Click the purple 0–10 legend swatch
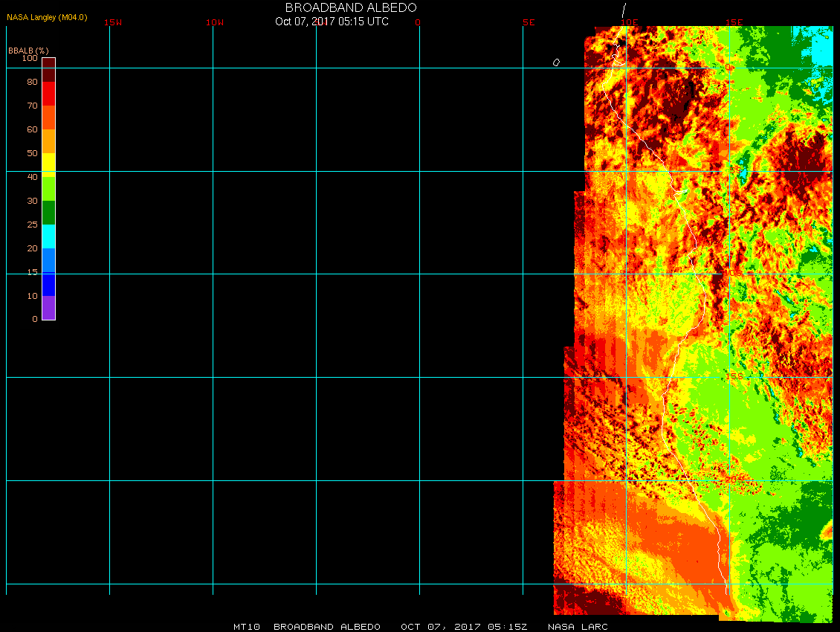 [x=48, y=307]
